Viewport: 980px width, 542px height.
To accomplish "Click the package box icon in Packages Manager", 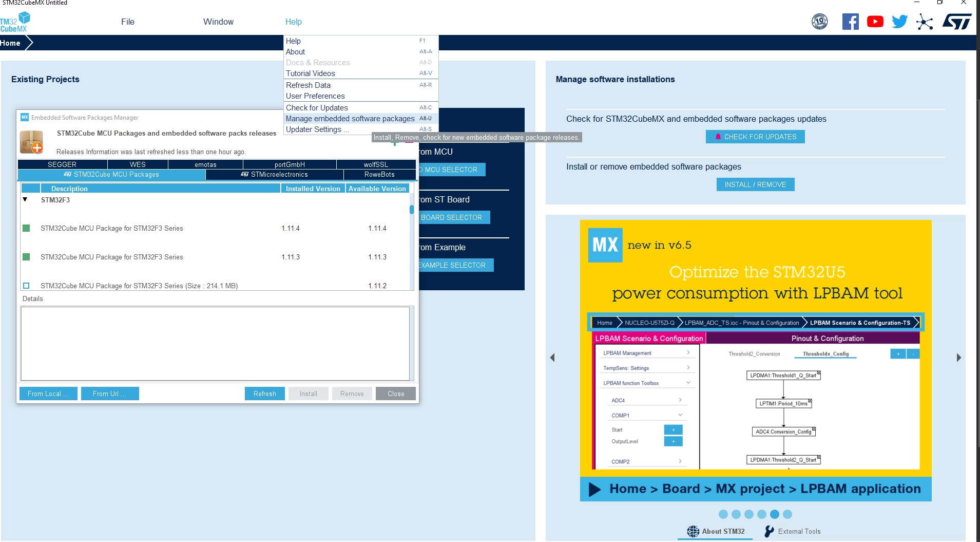I will pos(31,142).
